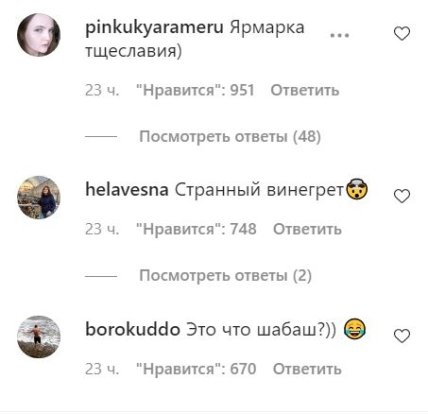Viewport: 428px width, 414px height.
Task: Visit the pinkukyarameru username link
Action: (x=154, y=28)
